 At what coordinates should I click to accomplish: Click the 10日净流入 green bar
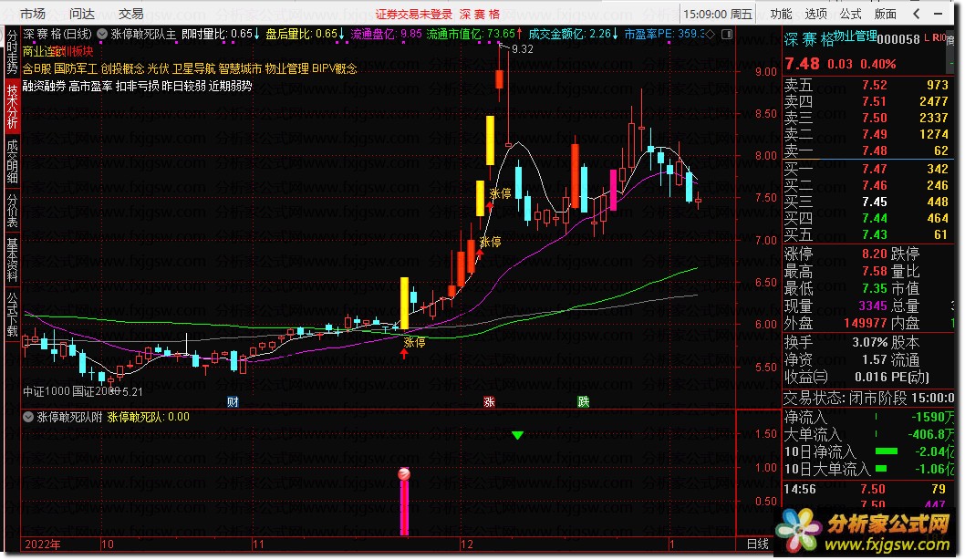coord(887,451)
